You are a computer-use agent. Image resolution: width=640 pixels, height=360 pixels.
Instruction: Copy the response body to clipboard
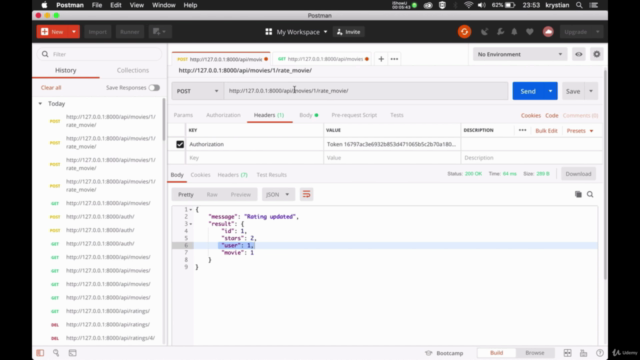coord(578,194)
